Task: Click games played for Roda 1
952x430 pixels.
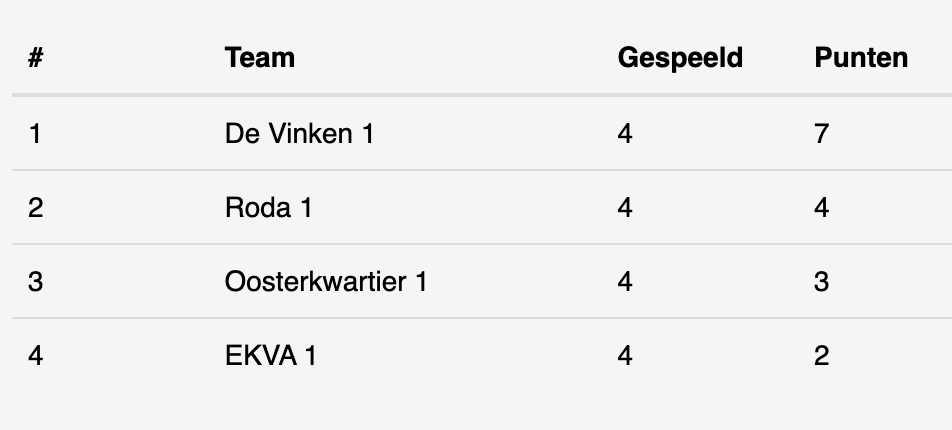Action: 625,208
